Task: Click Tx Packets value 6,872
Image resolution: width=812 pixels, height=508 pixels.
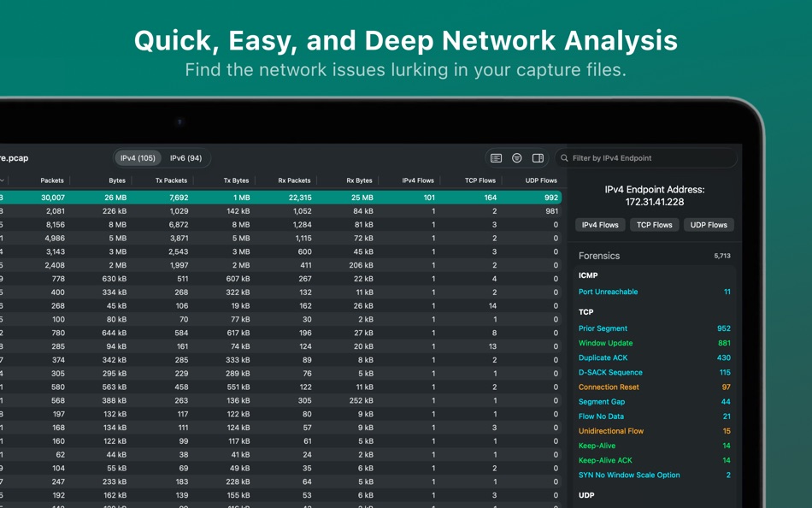Action: 179,224
